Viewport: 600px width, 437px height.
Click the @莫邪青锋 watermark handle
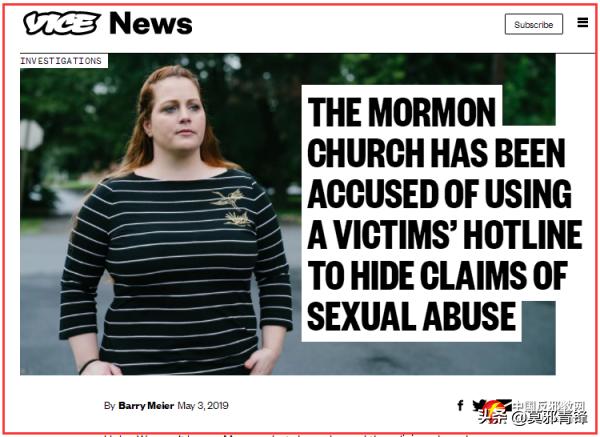(549, 418)
